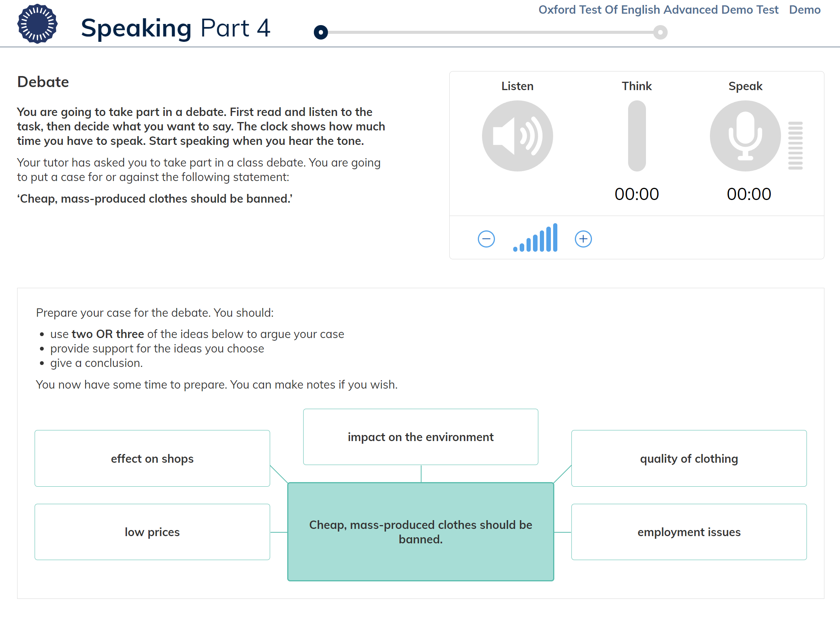The width and height of the screenshot is (840, 619).
Task: Select the effect on shops idea box
Action: click(152, 459)
